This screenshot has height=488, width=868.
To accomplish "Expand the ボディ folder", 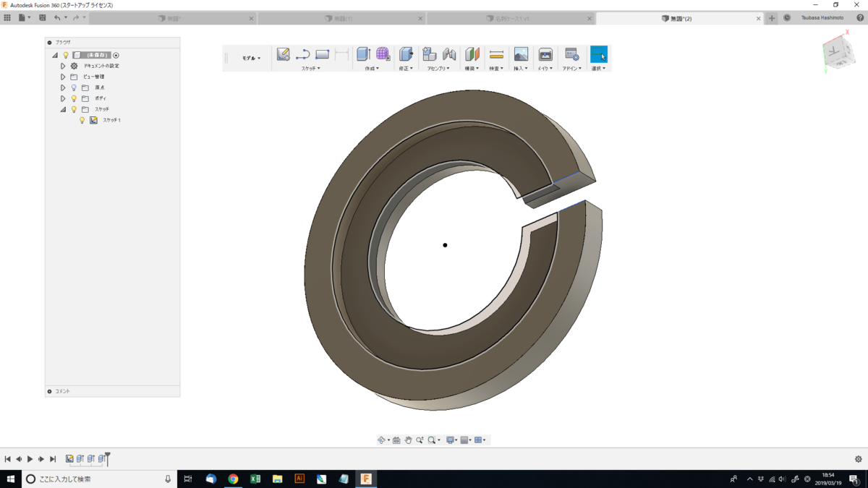I will [x=63, y=98].
